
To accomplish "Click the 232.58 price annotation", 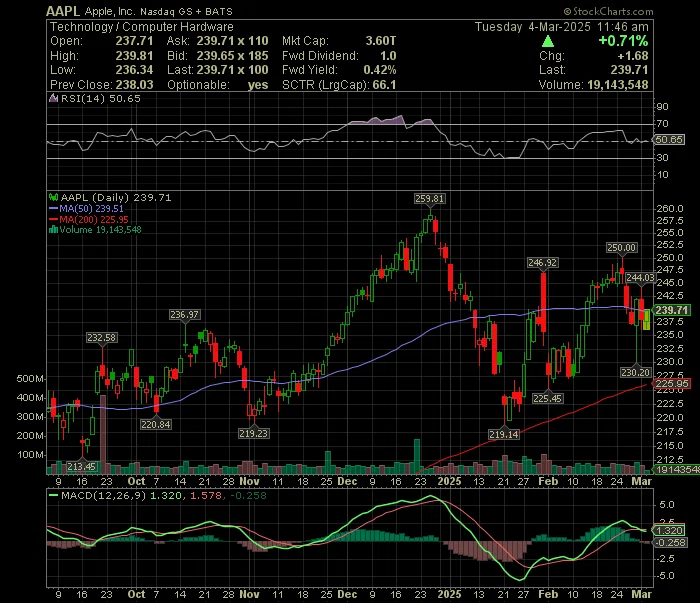I will tap(102, 338).
